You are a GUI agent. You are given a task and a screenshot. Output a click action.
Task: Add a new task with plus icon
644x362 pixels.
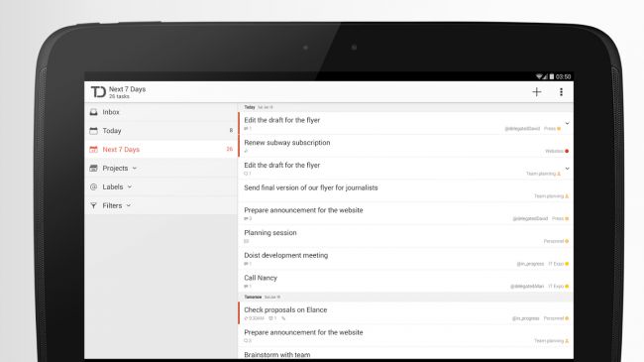click(536, 91)
